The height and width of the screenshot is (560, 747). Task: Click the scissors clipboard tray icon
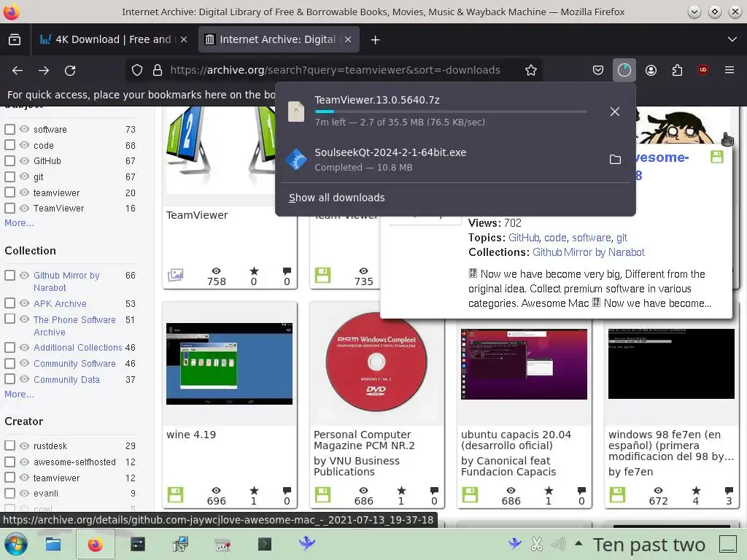[x=537, y=544]
